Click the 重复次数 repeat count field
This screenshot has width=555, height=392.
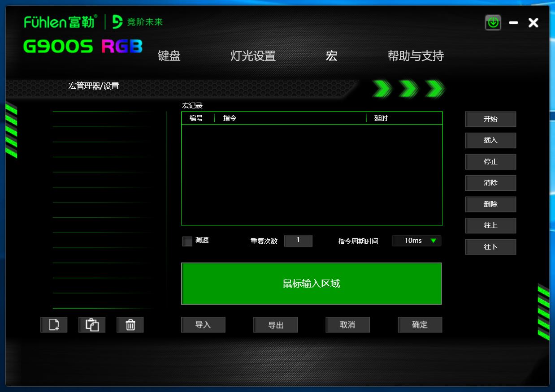pyautogui.click(x=298, y=241)
